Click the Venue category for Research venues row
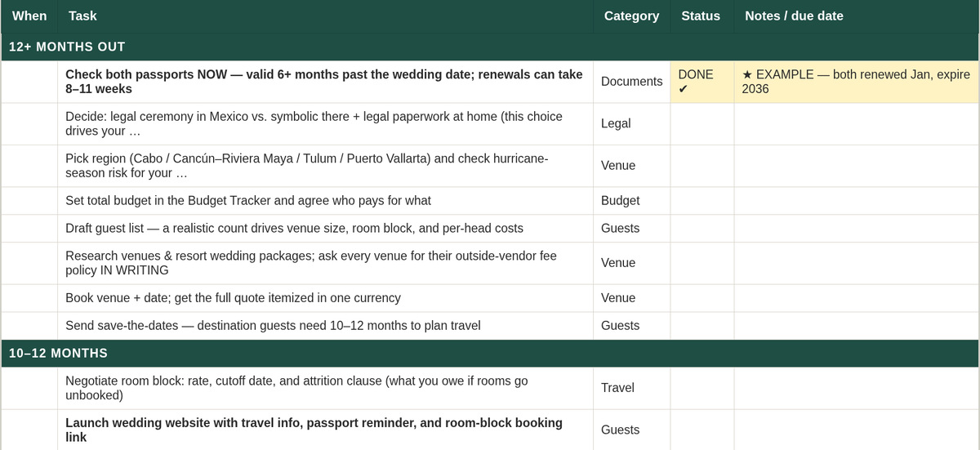980x450 pixels. (632, 263)
